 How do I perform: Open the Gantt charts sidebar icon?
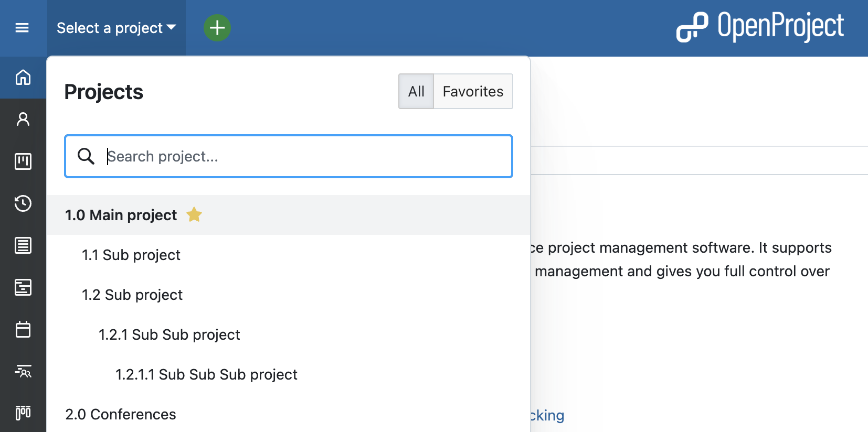tap(23, 287)
